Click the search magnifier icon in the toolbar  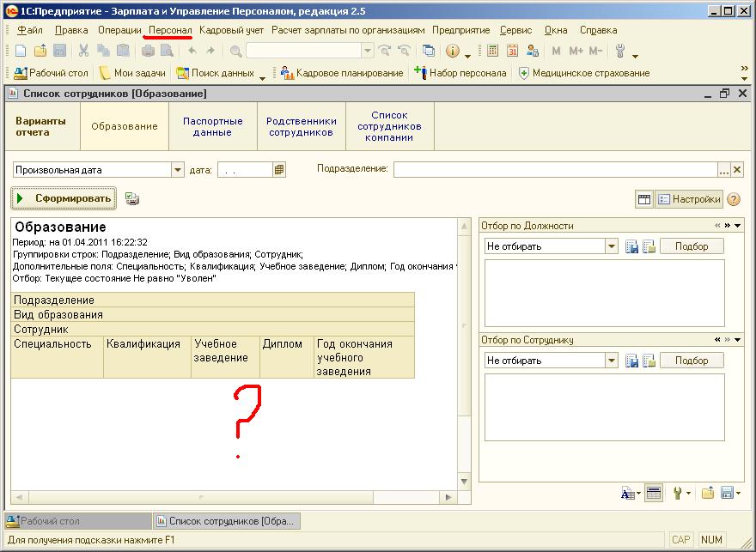[235, 51]
